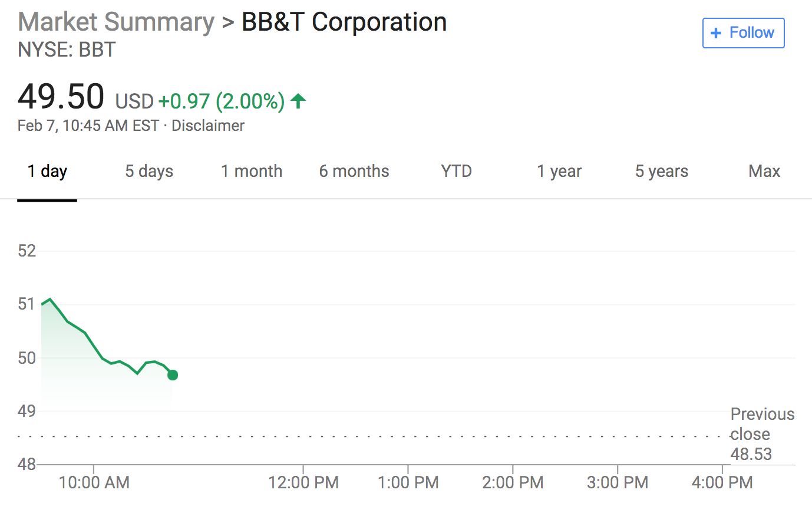Viewport: 812px width, 506px height.
Task: Click the green current price dot on chart
Action: [173, 374]
